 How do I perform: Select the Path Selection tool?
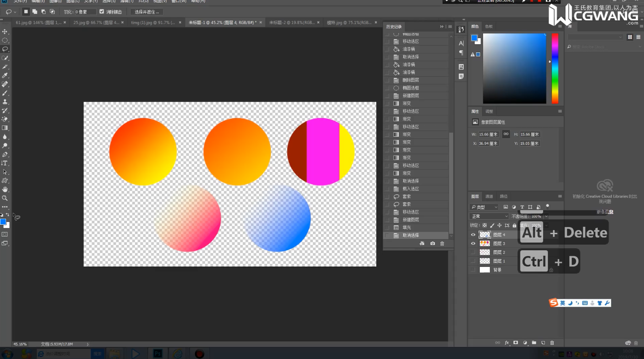point(5,172)
